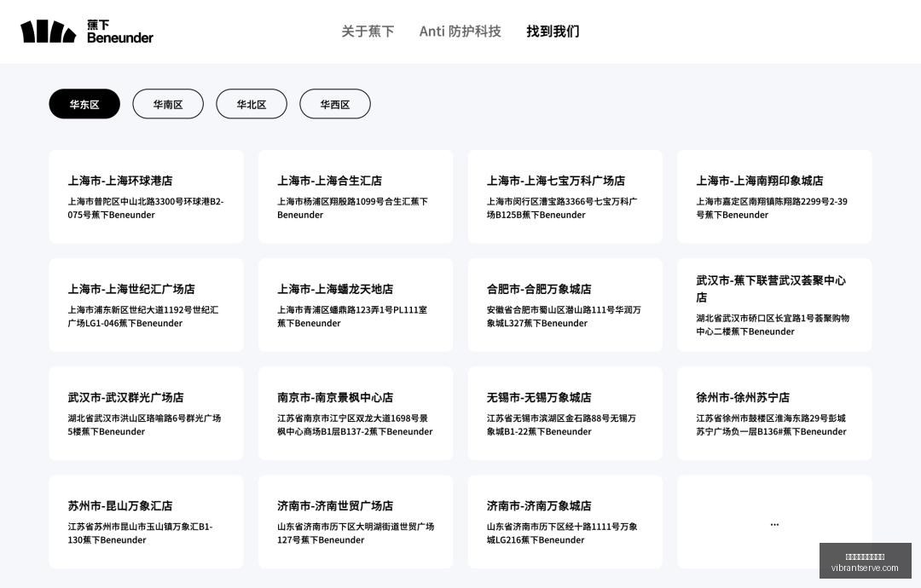
Task: Select the 上海市-上海七宝万科广场店 card title
Action: [x=556, y=181]
